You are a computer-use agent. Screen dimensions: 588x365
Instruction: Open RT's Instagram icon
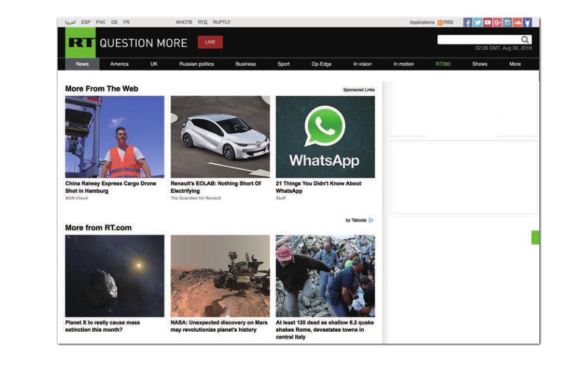tap(507, 23)
